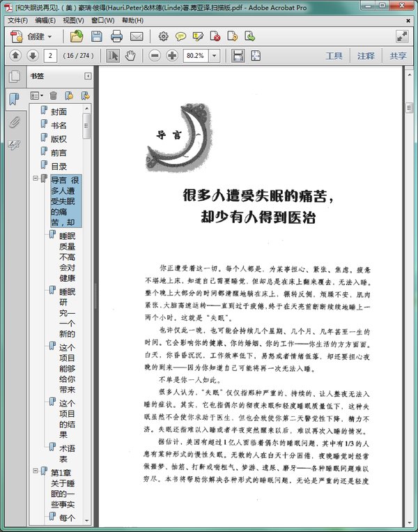This screenshot has height=532, width=418.
Task: Open bookmark options dropdown menu
Action: (x=37, y=96)
